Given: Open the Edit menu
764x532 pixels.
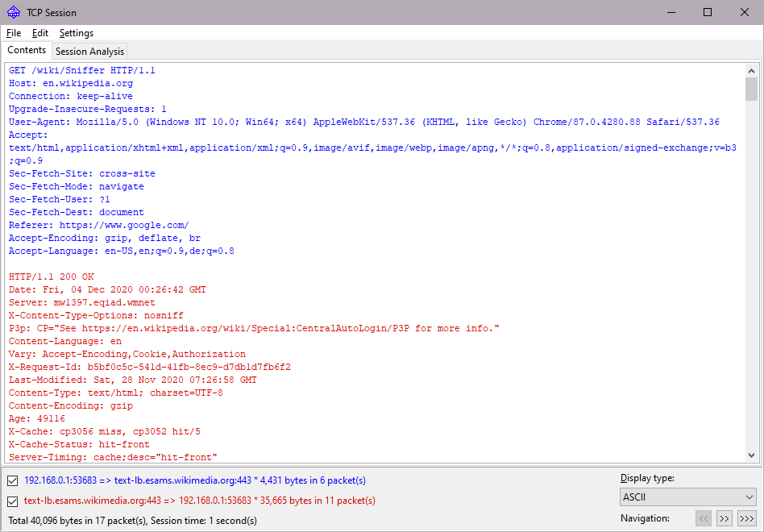Looking at the screenshot, I should (40, 33).
